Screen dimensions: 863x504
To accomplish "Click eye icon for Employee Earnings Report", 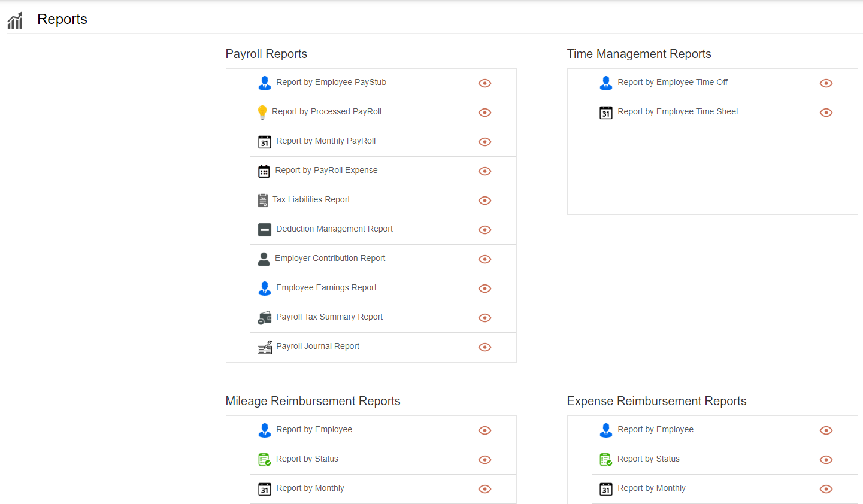I will [485, 289].
